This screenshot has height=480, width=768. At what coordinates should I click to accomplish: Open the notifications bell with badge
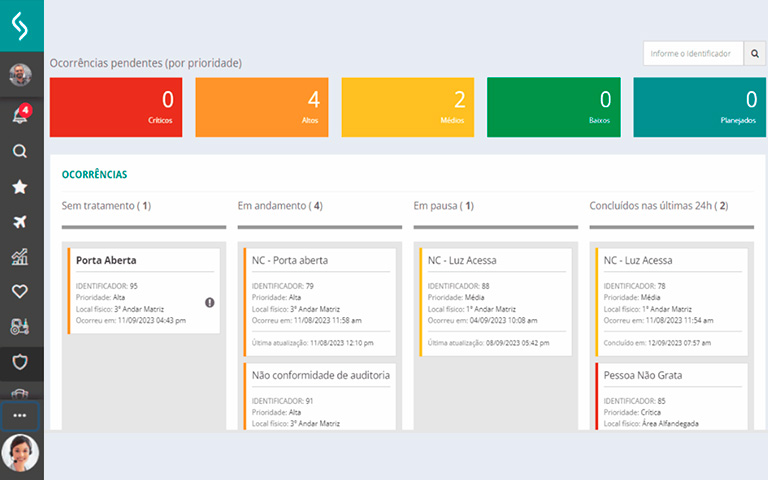pyautogui.click(x=20, y=115)
